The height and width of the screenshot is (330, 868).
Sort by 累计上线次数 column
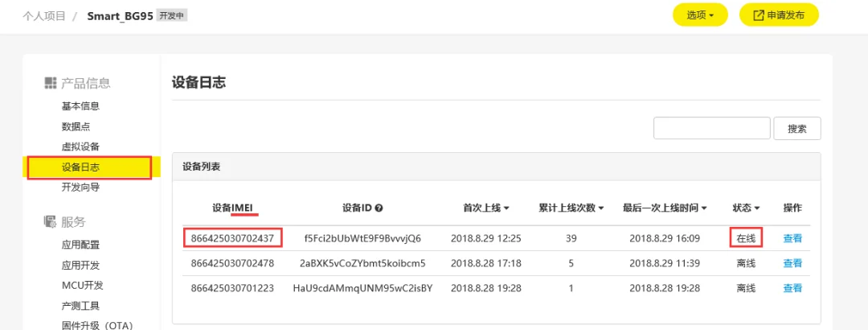(571, 208)
